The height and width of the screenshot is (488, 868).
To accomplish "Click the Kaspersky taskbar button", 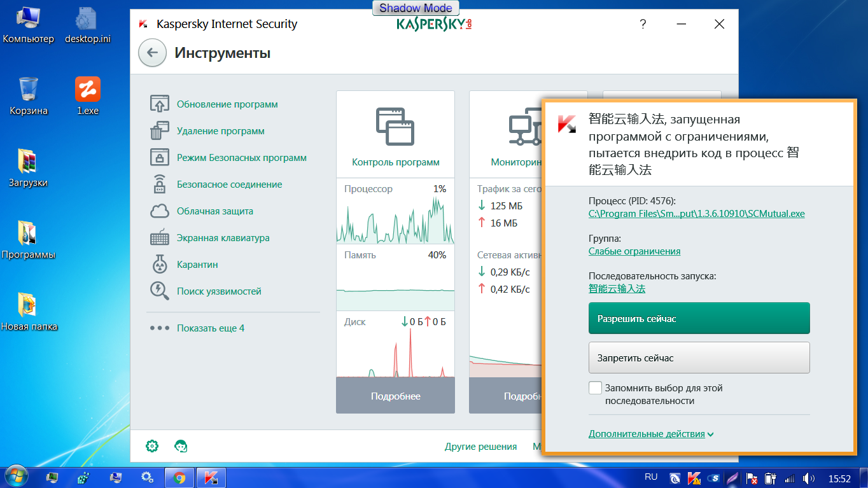I will point(211,478).
